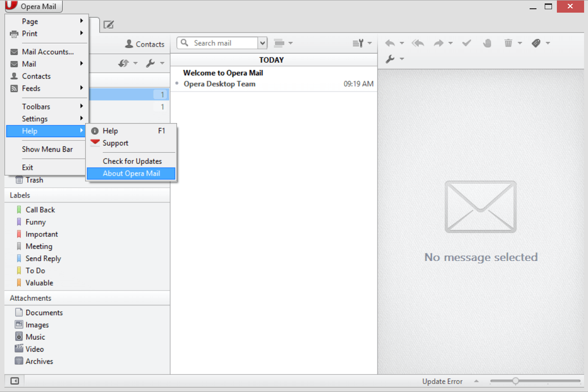Expand the arrow next to Update Error
Viewport: 588px width, 392px height.
pyautogui.click(x=476, y=381)
